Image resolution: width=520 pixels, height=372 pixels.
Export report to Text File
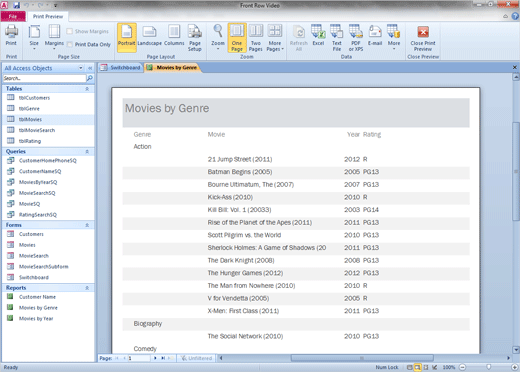pos(337,38)
